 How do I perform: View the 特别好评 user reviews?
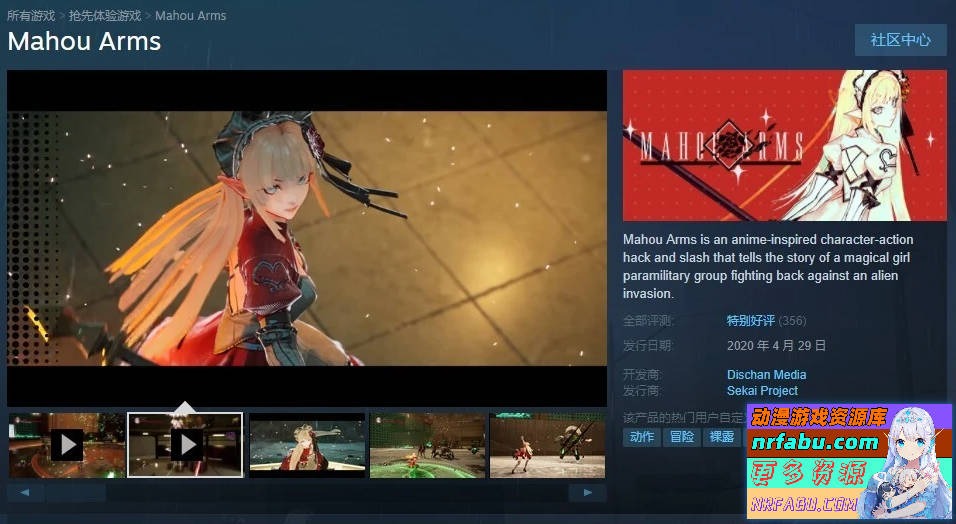pos(750,321)
